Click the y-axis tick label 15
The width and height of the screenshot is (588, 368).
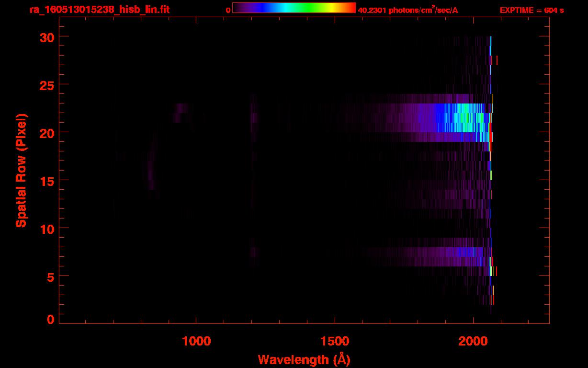[x=47, y=181]
